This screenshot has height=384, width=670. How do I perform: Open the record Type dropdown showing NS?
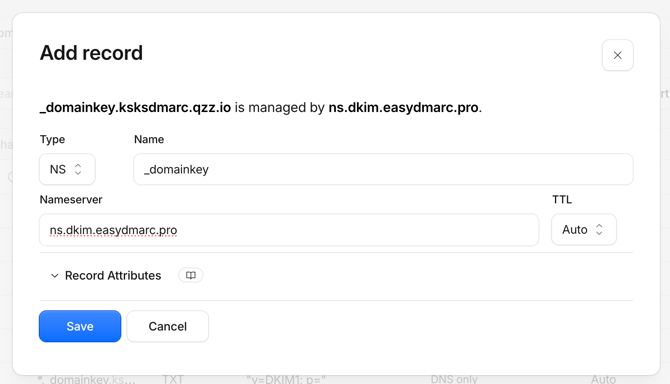[x=67, y=169]
